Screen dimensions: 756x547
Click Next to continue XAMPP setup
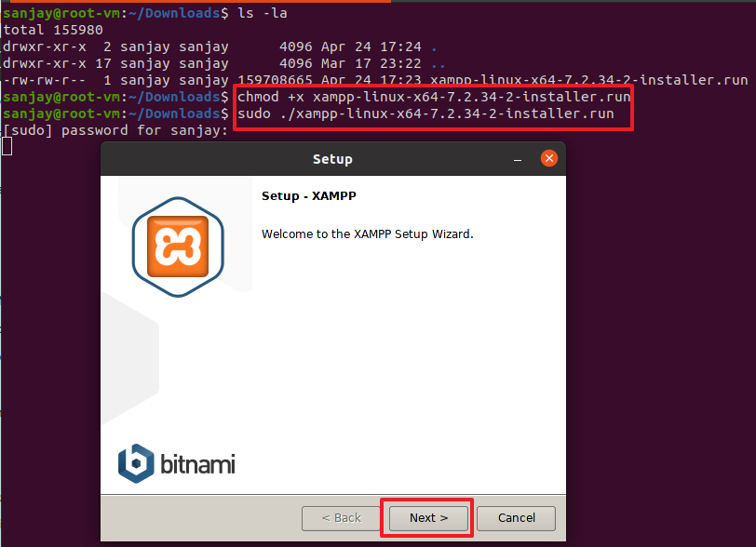tap(428, 517)
